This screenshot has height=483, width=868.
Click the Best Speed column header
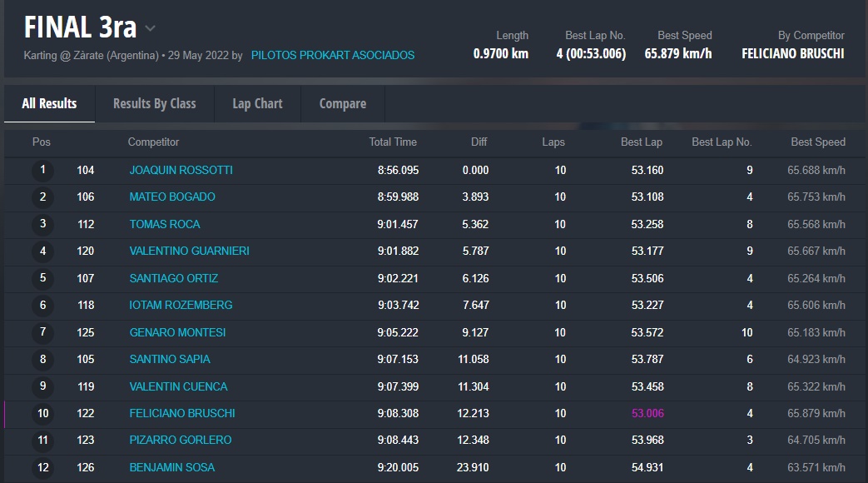pos(817,142)
